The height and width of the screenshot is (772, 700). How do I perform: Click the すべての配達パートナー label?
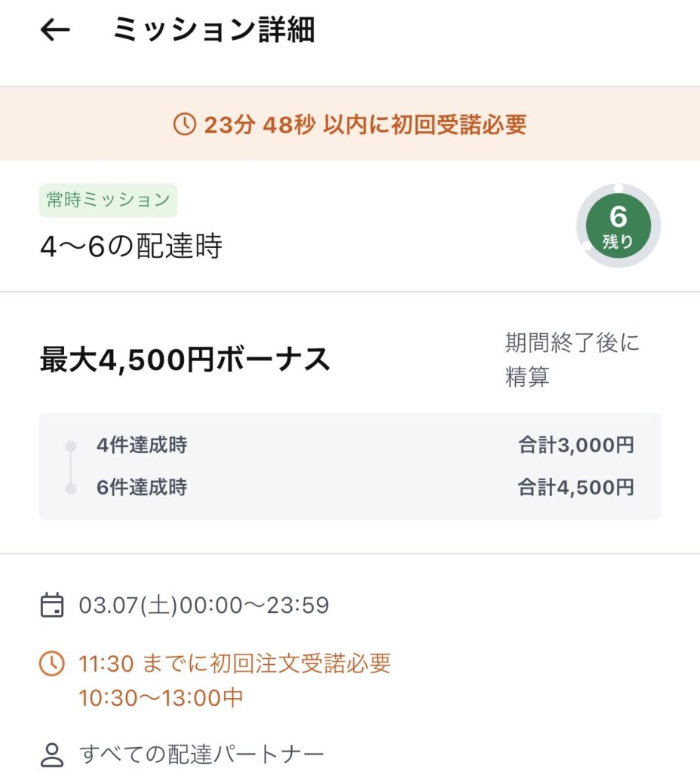(x=201, y=754)
